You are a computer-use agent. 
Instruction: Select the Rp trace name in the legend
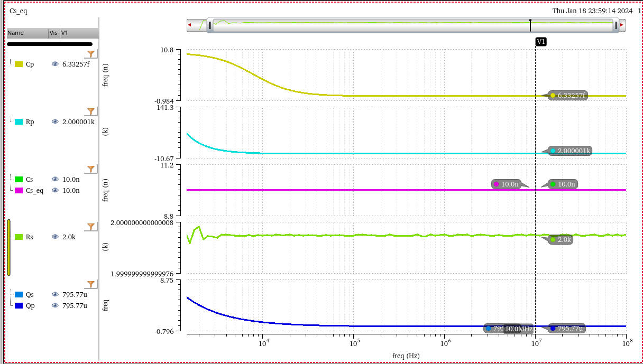[30, 122]
